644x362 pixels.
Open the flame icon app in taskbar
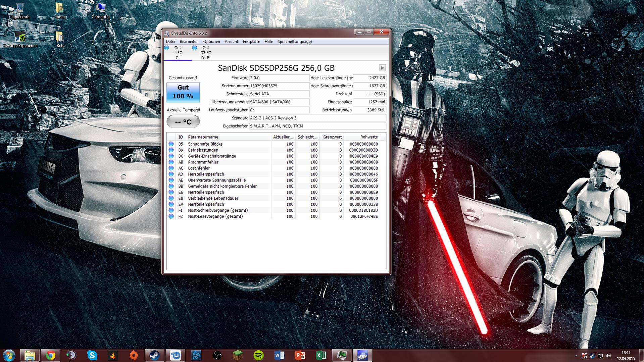pyautogui.click(x=113, y=355)
